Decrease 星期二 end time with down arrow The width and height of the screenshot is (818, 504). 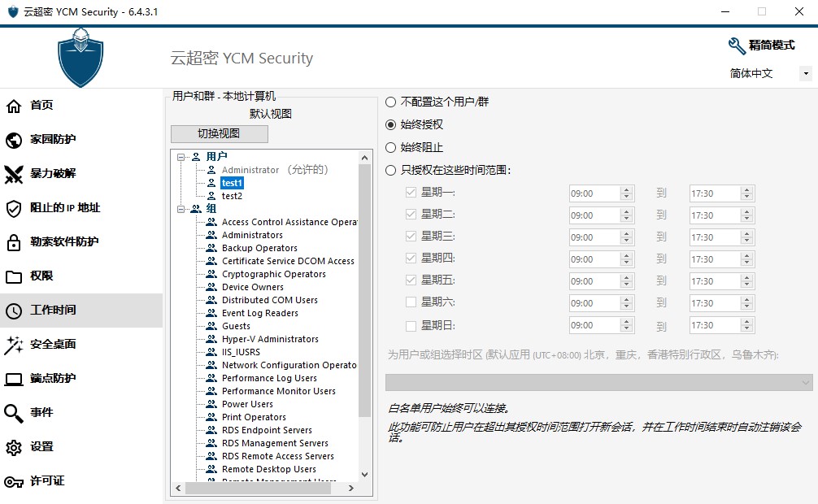point(747,219)
